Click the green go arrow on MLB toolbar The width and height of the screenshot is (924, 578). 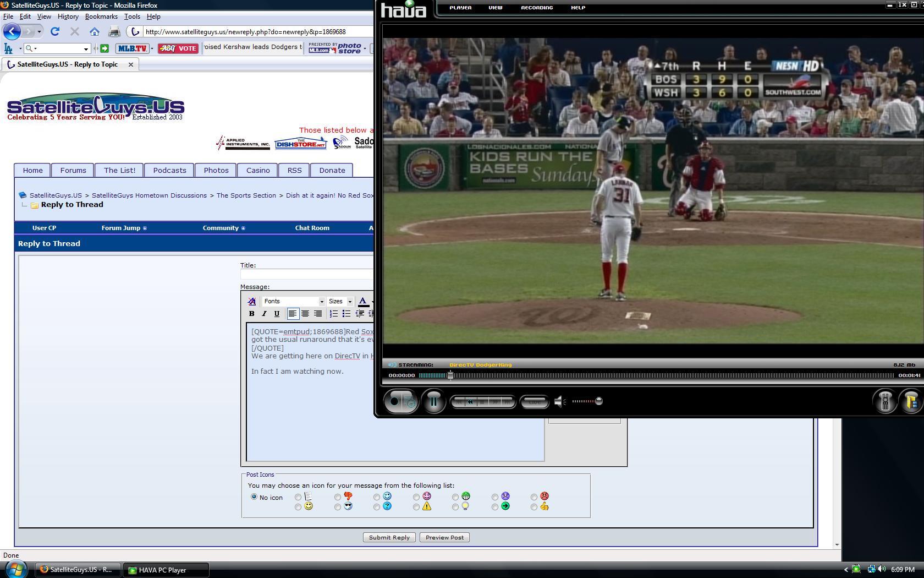click(105, 48)
